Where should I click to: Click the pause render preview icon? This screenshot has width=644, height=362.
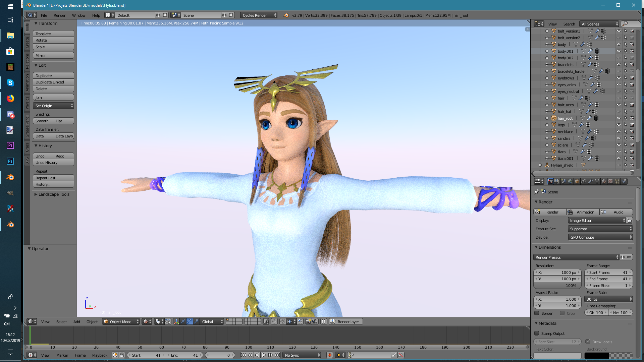pyautogui.click(x=323, y=321)
